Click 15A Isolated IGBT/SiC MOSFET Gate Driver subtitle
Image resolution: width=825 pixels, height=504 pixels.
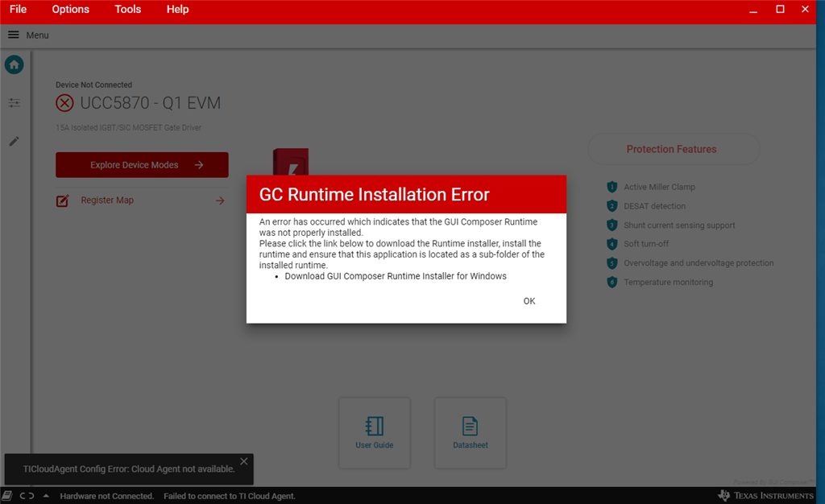click(128, 128)
